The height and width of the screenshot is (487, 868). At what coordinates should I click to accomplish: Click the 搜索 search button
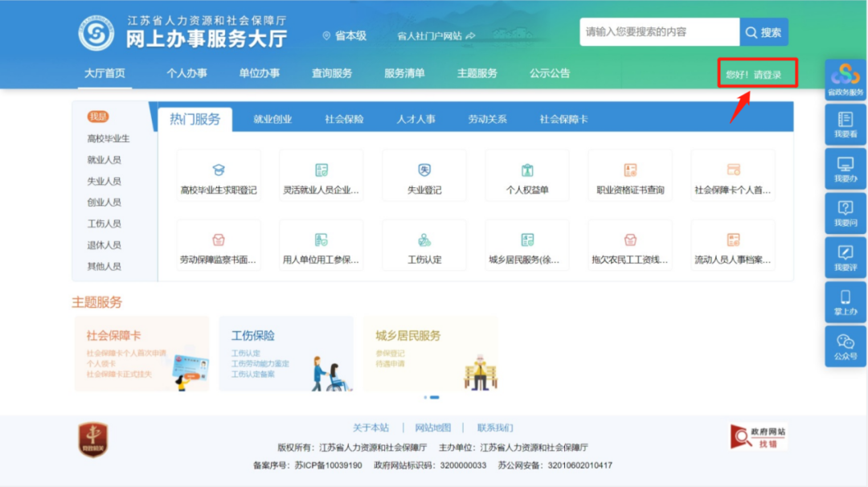pyautogui.click(x=764, y=32)
